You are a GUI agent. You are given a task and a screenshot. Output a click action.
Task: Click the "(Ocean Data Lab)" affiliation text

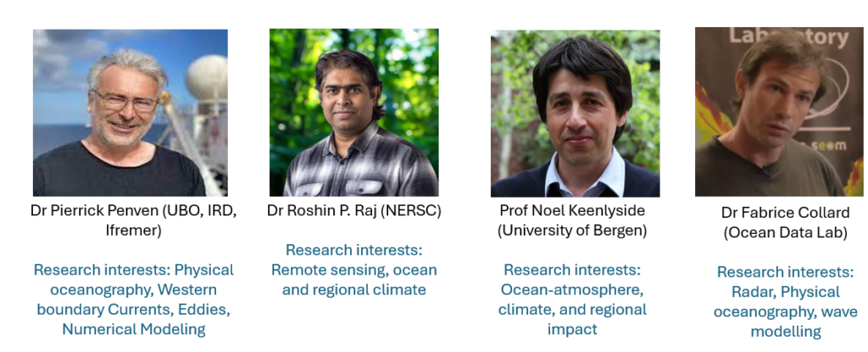click(x=785, y=232)
